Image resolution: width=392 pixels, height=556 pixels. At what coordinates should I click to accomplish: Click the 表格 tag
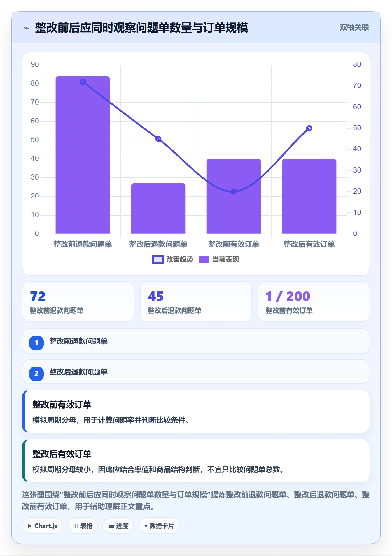click(x=83, y=526)
